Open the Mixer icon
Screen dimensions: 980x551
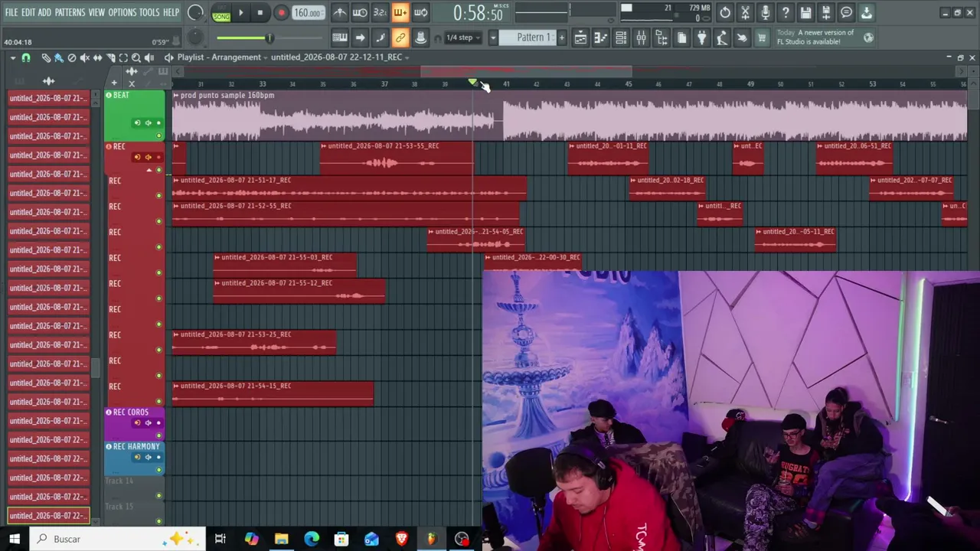[x=641, y=37]
